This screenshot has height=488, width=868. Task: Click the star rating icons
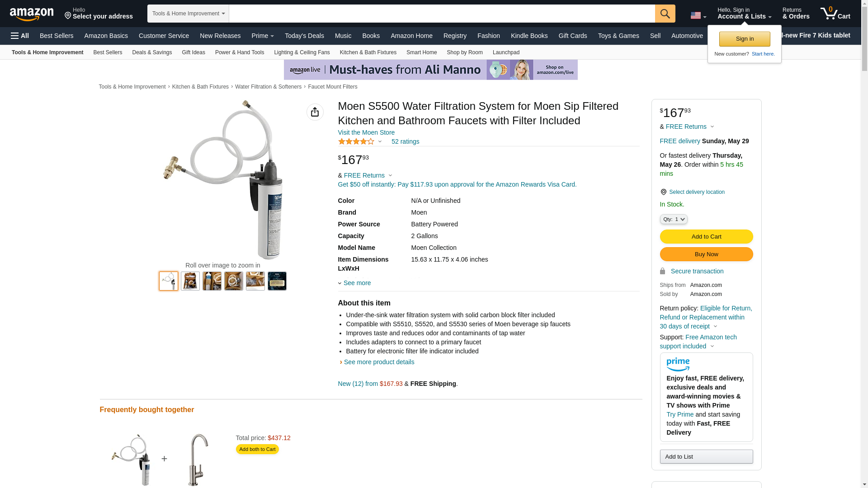pos(356,141)
